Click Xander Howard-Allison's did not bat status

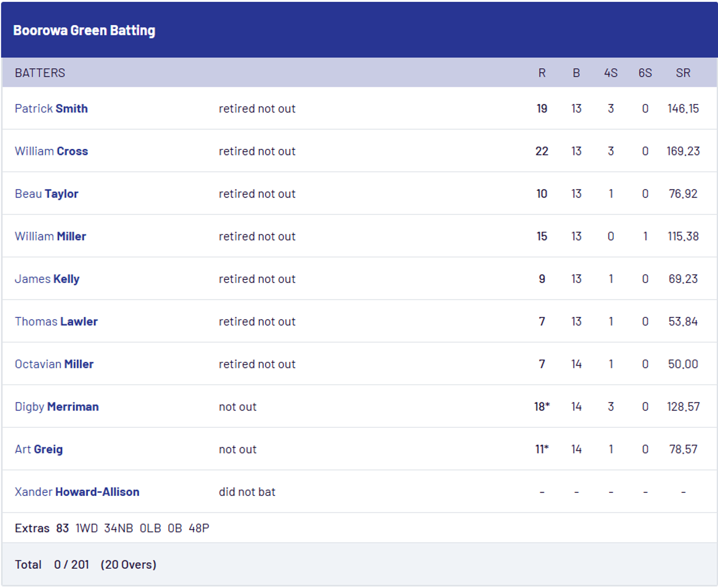tap(247, 492)
